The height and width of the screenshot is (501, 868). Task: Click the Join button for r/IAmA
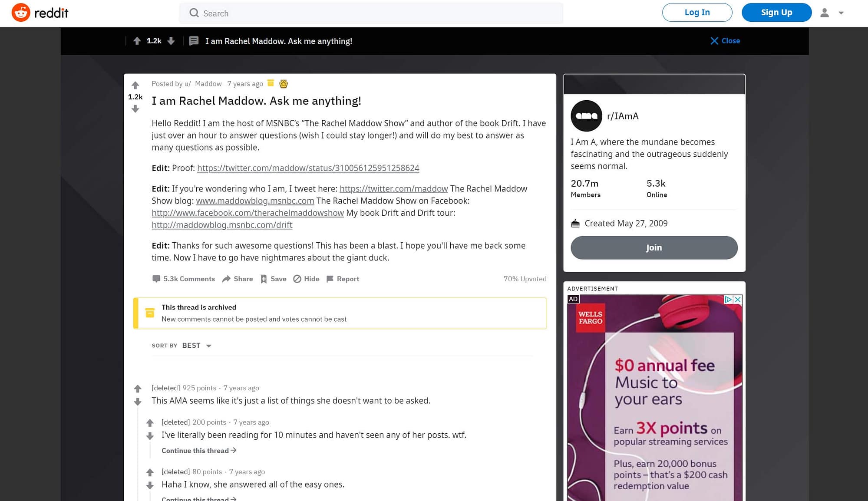click(653, 247)
